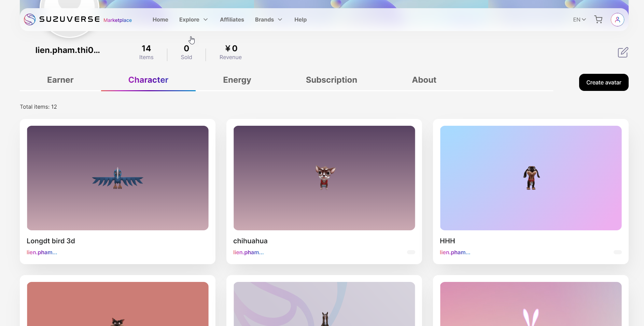644x326 pixels.
Task: Open the HHH character thumbnail
Action: 531,178
